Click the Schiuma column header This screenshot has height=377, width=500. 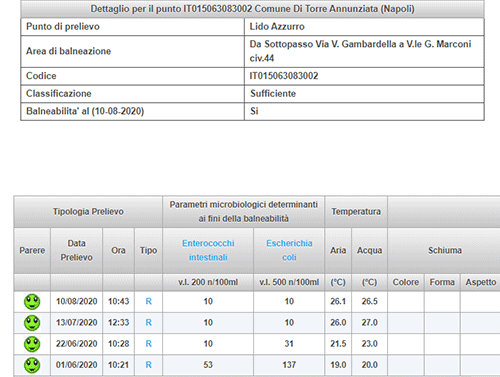(445, 250)
